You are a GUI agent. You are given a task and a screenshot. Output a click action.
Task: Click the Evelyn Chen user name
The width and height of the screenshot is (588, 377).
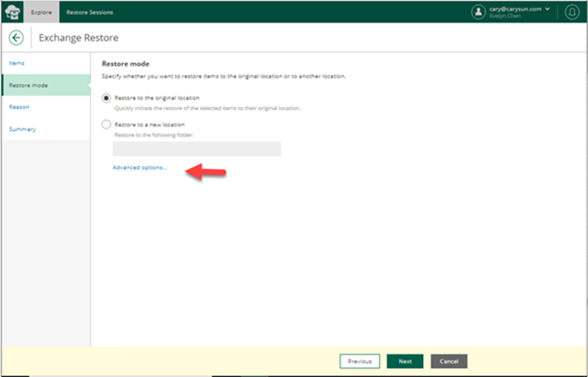[505, 16]
